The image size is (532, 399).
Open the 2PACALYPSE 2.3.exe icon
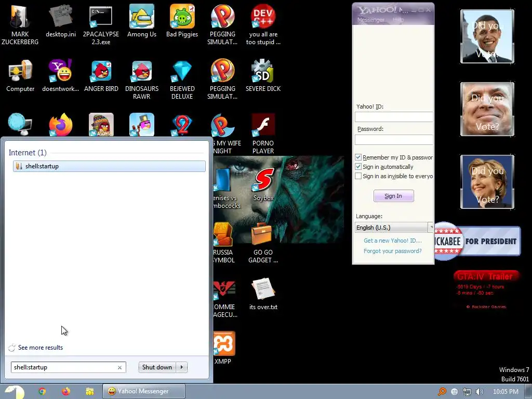101,24
